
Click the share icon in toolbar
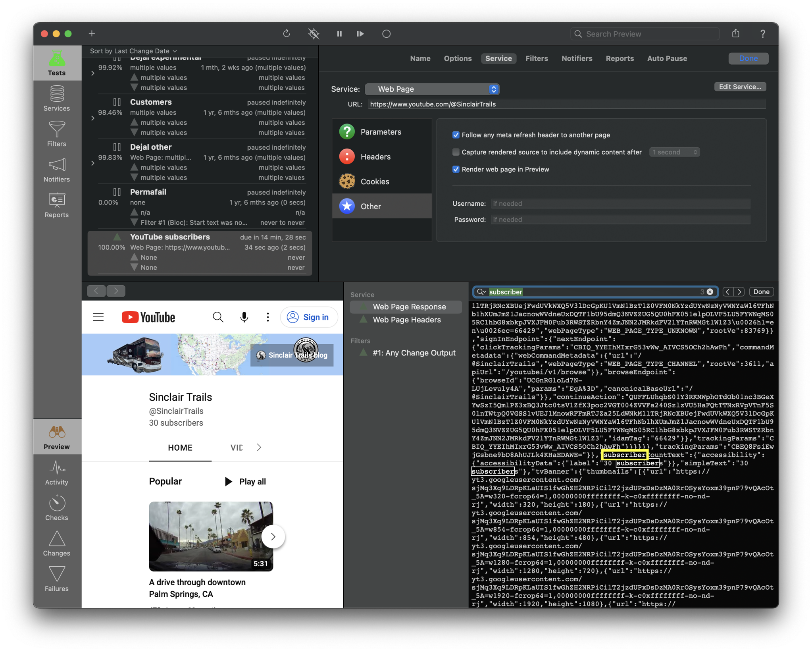(736, 33)
